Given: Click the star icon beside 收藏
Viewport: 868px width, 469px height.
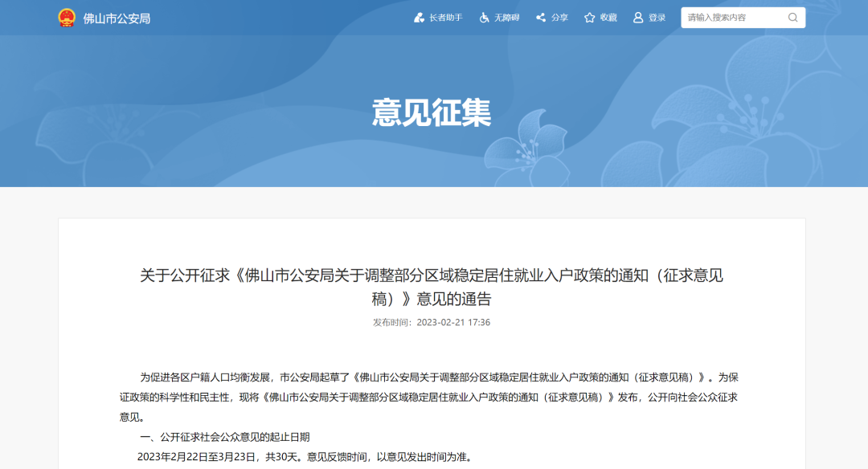Looking at the screenshot, I should pos(590,18).
